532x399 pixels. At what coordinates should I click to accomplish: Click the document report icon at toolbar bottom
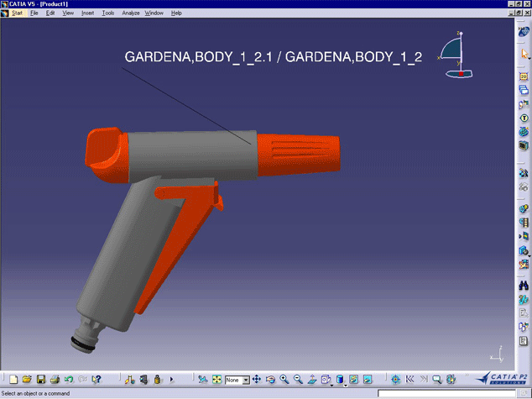[524, 340]
